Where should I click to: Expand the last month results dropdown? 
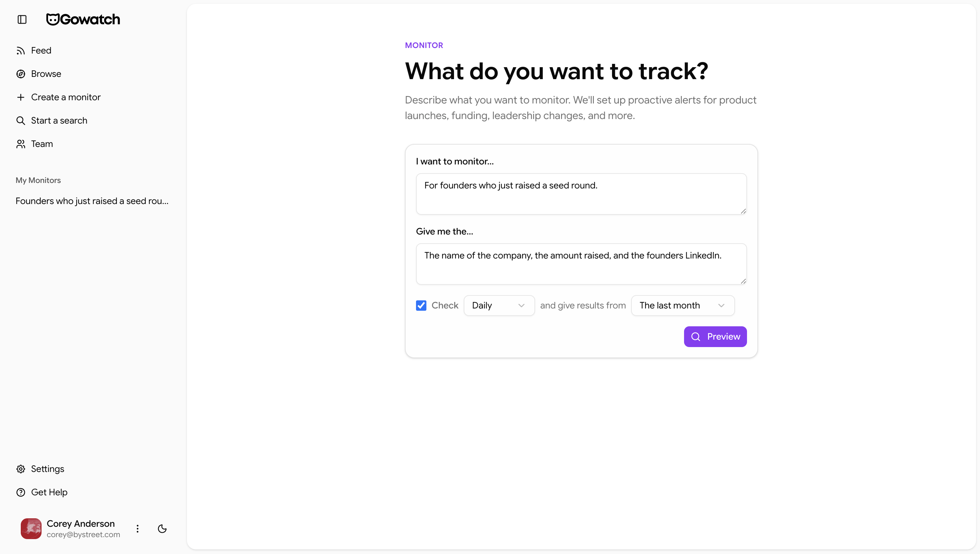pos(682,306)
